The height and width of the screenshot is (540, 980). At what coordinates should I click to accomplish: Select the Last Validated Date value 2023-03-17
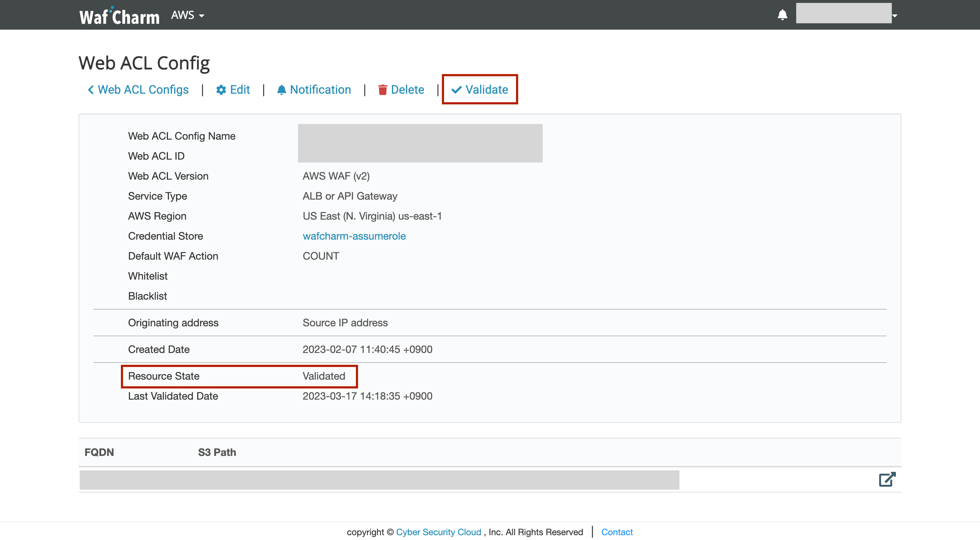(367, 396)
